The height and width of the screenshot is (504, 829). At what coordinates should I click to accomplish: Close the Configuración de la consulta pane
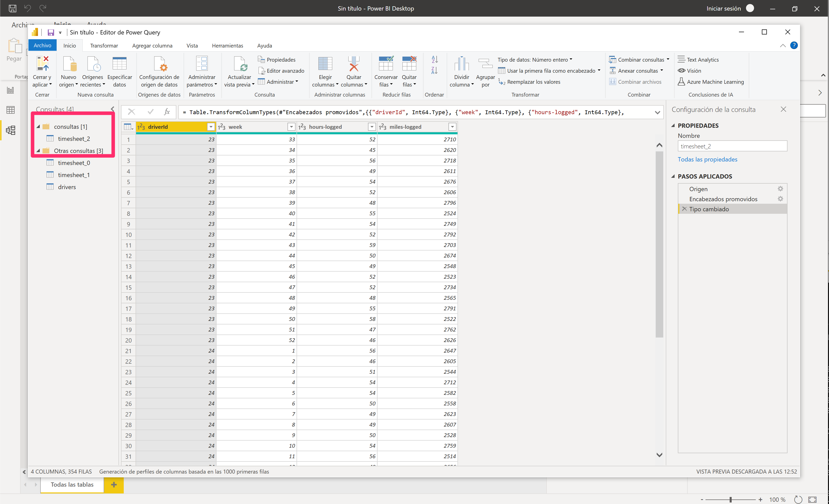783,109
